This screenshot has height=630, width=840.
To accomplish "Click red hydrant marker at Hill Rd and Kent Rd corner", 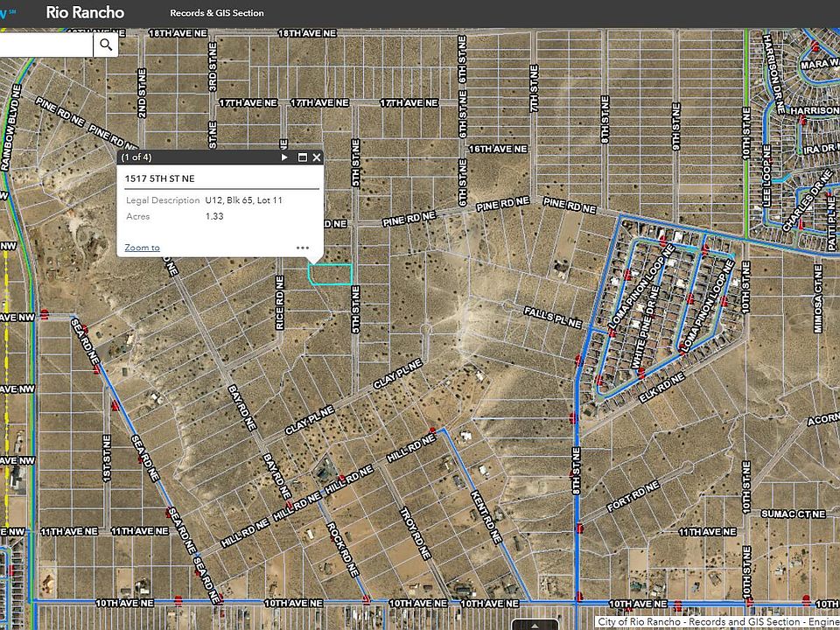I will pyautogui.click(x=432, y=430).
